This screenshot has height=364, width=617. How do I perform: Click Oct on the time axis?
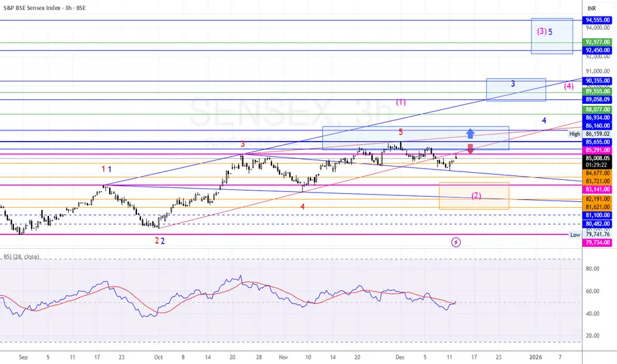tap(158, 357)
